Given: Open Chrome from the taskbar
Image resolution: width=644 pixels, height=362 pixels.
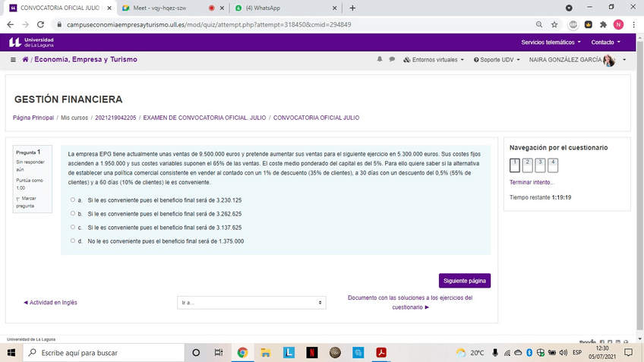Looking at the screenshot, I should point(242,353).
